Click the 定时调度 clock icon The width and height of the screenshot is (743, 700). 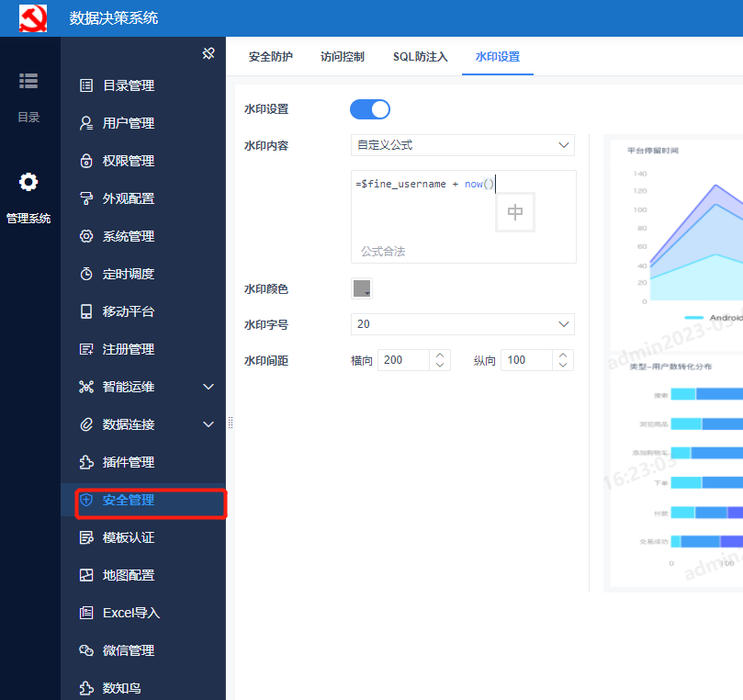pyautogui.click(x=86, y=274)
